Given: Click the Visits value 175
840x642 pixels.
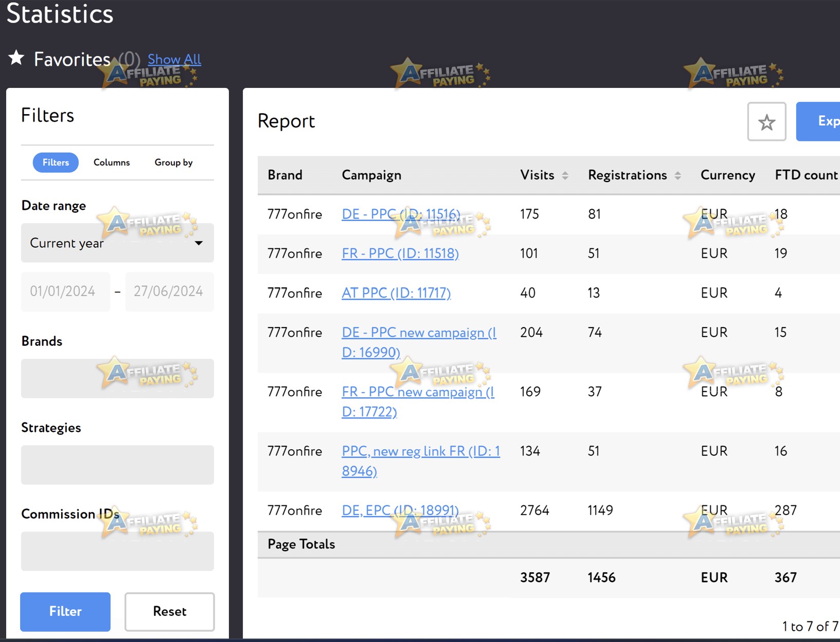Looking at the screenshot, I should [x=530, y=214].
